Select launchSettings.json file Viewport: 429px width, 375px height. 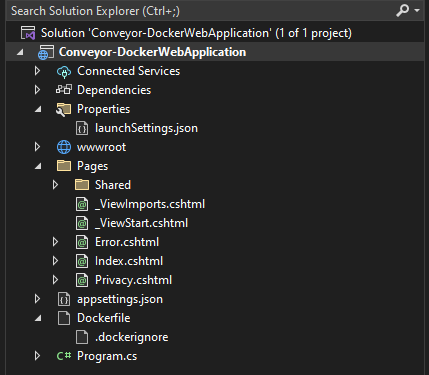click(x=146, y=128)
